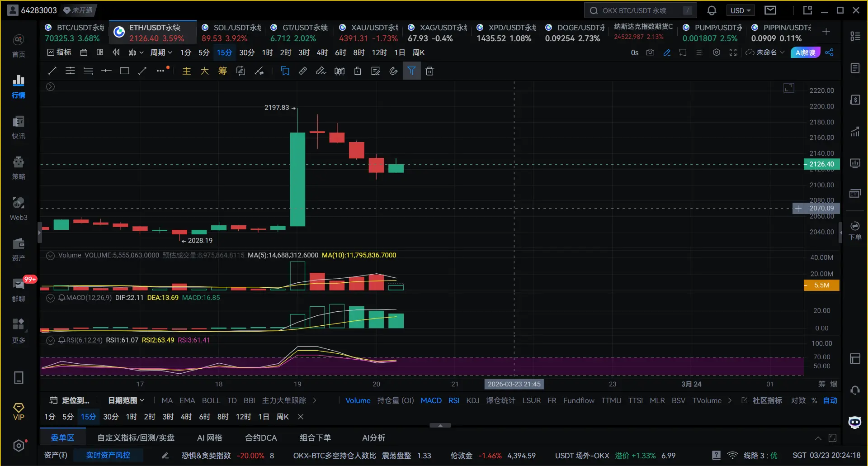Toggle the MACD indicator
Image resolution: width=868 pixels, height=466 pixels.
[431, 400]
